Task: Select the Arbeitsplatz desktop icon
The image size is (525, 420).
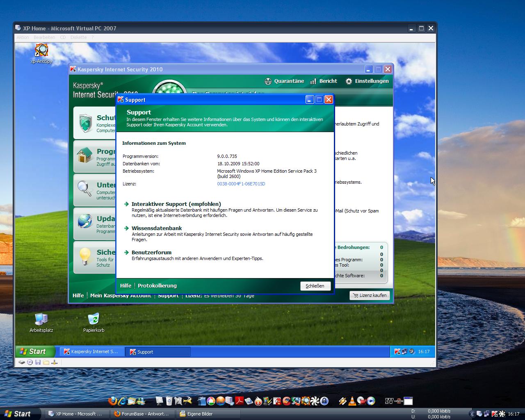Action: [41, 322]
